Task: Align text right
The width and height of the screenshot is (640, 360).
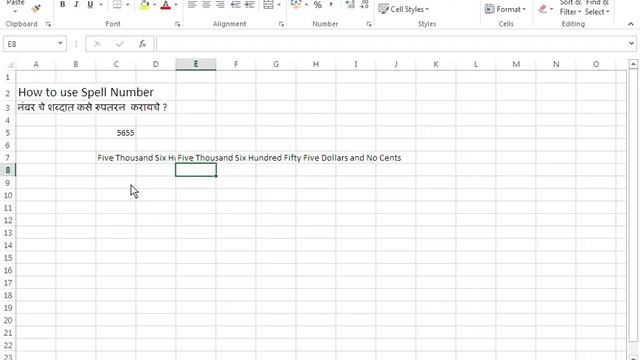Action: coord(220,4)
